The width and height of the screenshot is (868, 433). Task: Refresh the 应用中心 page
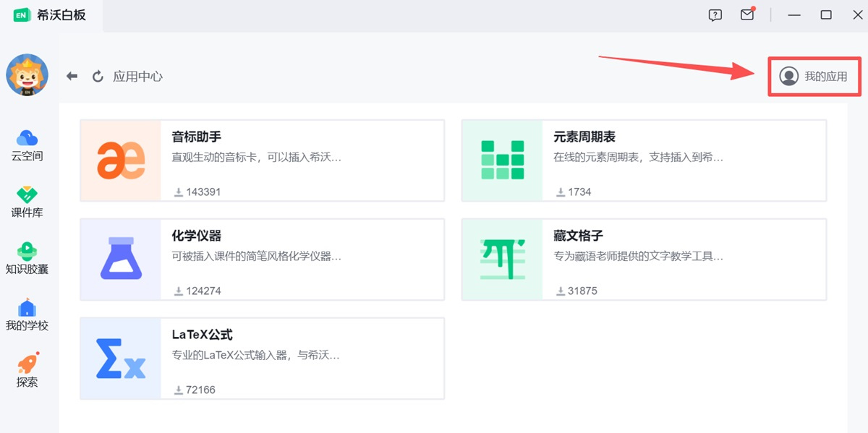coord(98,76)
